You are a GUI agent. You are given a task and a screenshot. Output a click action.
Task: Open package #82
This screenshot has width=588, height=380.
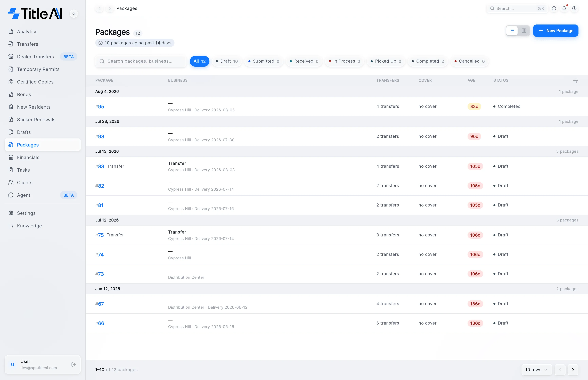[x=100, y=186]
